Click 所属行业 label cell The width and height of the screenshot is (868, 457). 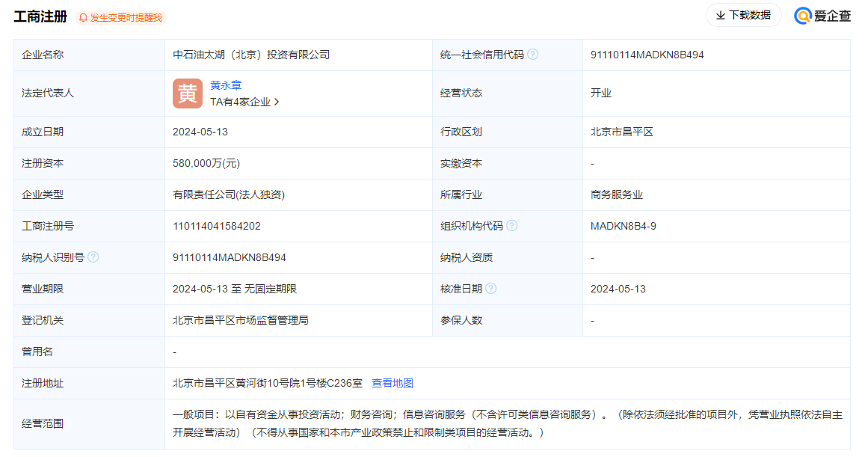click(508, 195)
